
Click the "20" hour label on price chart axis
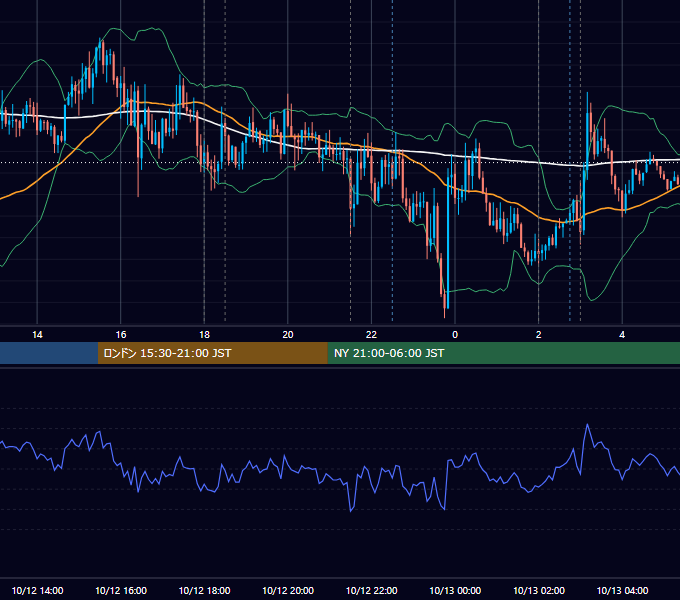pyautogui.click(x=288, y=335)
